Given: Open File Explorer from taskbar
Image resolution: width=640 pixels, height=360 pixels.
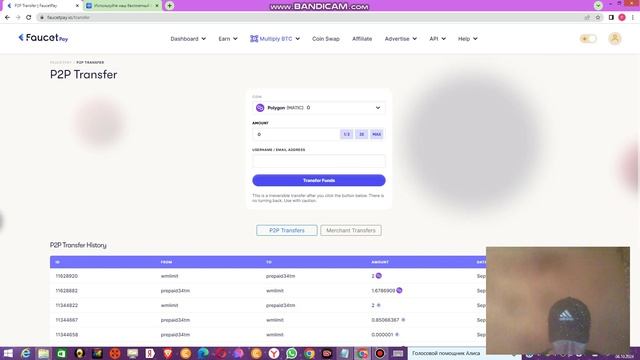Looking at the screenshot, I should click(x=44, y=353).
